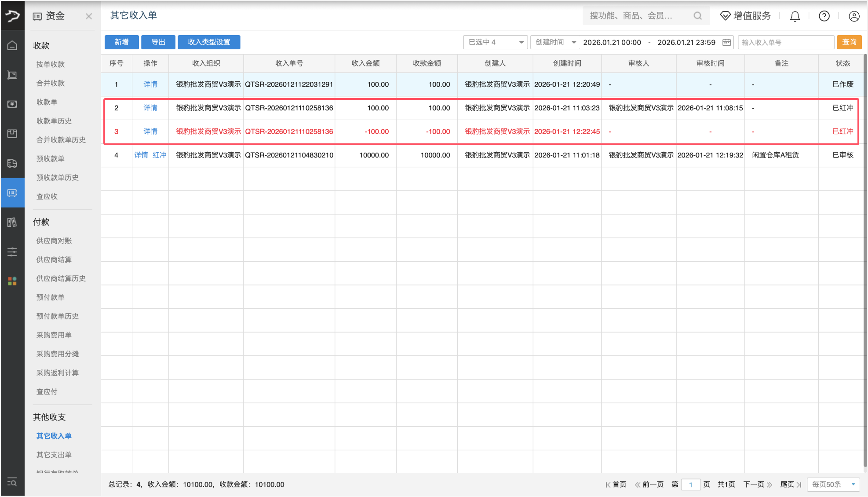Open 预收款单 from the 收款 menu
This screenshot has width=868, height=497.
click(50, 159)
